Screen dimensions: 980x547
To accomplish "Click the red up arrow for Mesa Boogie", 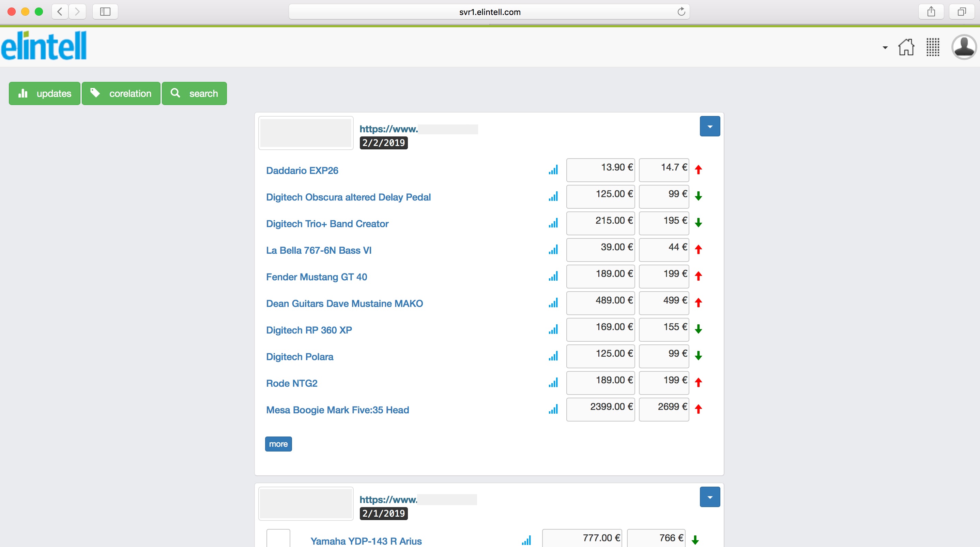I will point(698,409).
